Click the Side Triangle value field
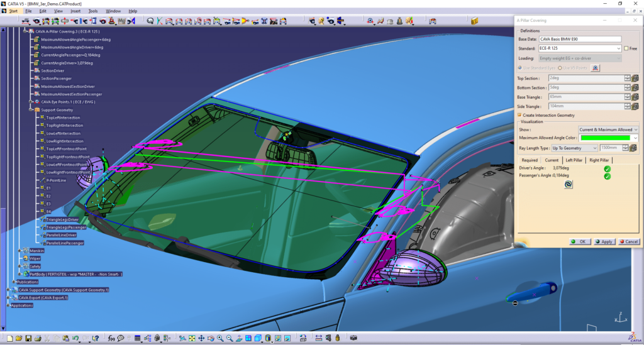 [586, 107]
